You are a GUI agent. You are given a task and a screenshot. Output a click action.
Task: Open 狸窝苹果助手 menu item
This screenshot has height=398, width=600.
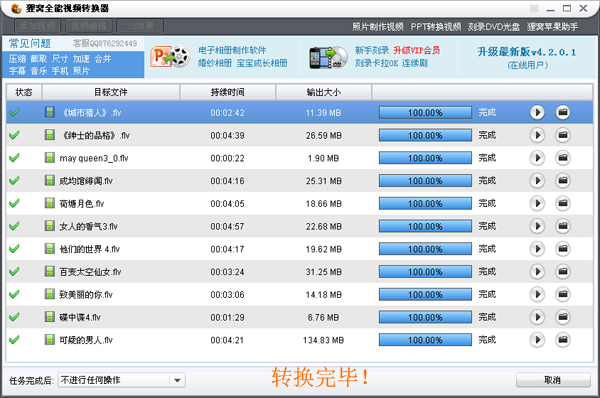pos(553,27)
